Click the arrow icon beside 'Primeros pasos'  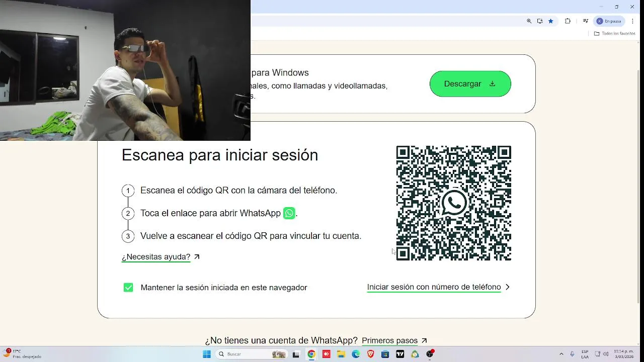pyautogui.click(x=424, y=340)
